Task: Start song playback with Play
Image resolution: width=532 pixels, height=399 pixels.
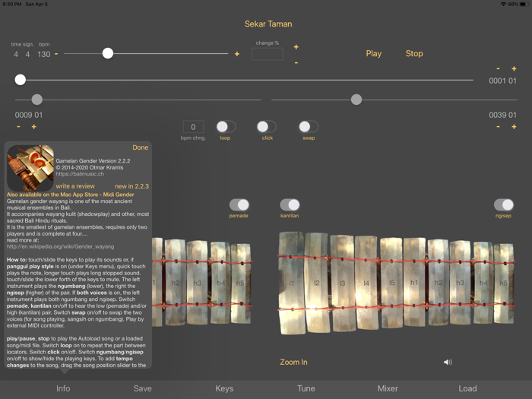Action: [374, 54]
